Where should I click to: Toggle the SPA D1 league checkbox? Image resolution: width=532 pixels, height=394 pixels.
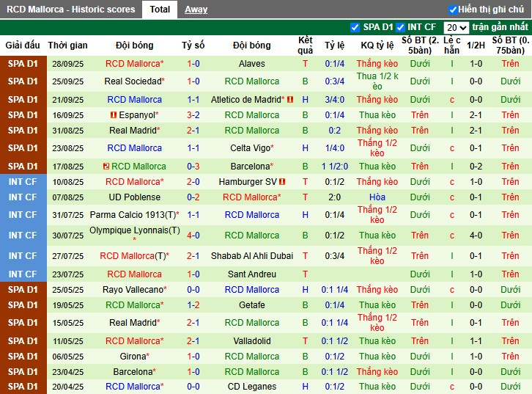point(355,28)
